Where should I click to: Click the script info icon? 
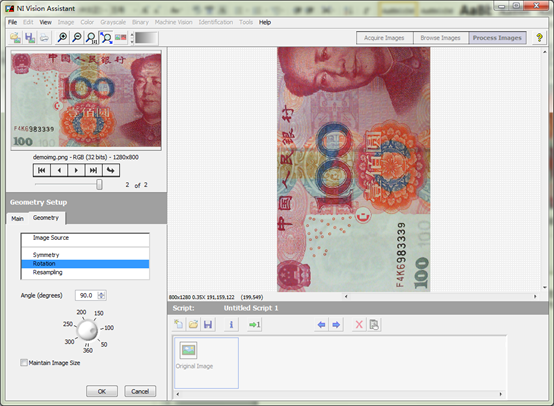click(x=231, y=324)
